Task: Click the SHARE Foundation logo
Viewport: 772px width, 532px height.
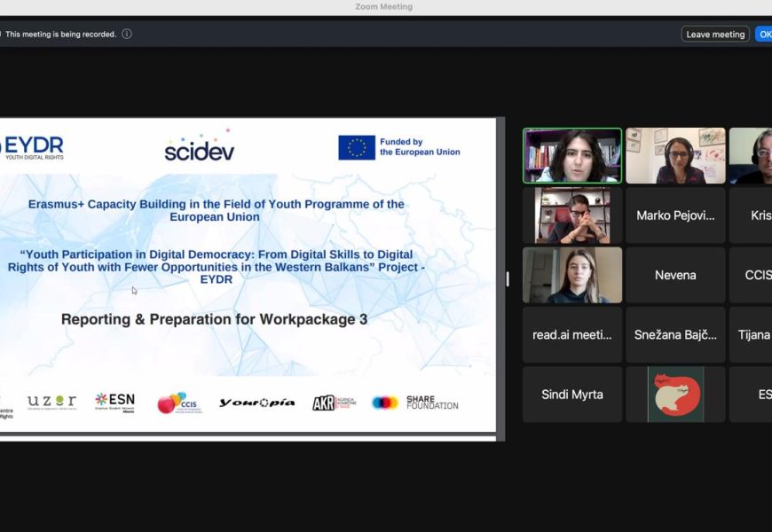Action: click(x=415, y=403)
